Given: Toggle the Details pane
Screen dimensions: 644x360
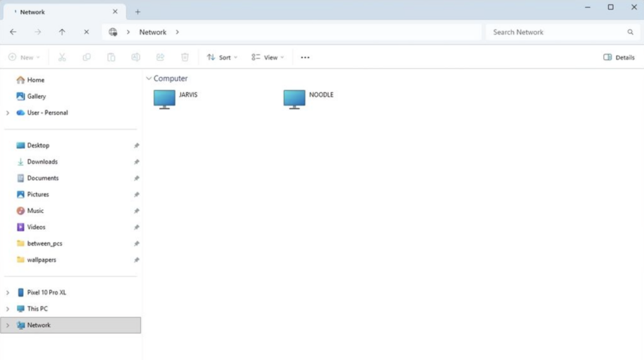Looking at the screenshot, I should click(x=619, y=57).
